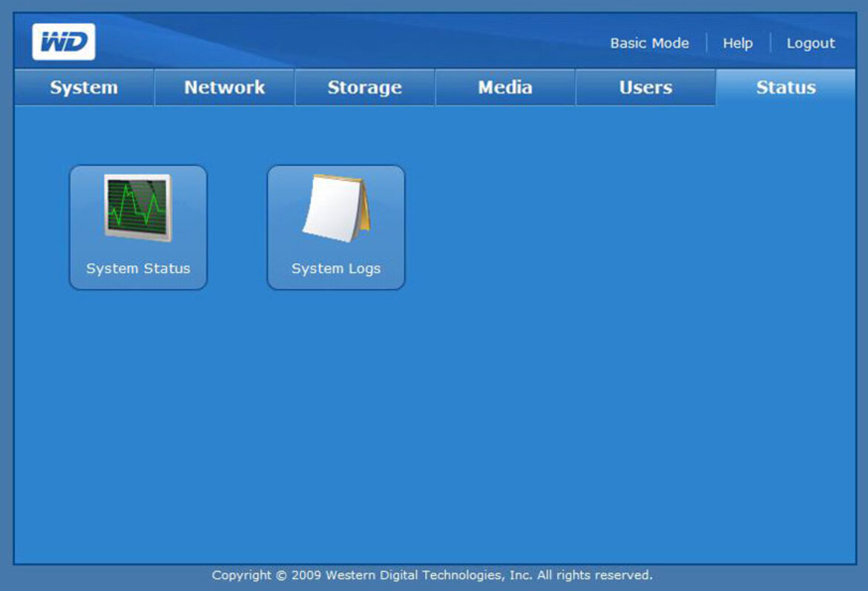Click the copyright notice at page bottom
The image size is (868, 591).
coord(433,574)
